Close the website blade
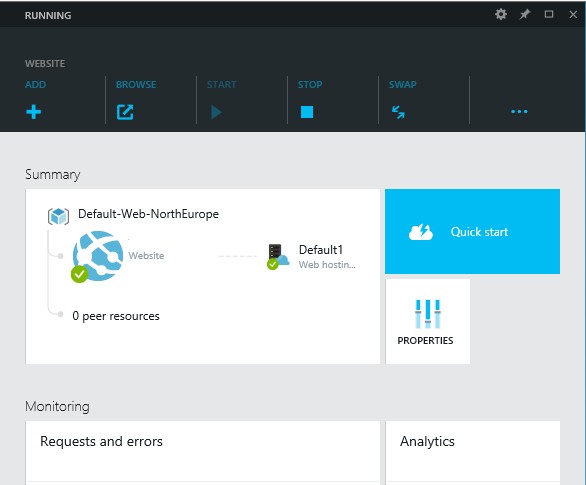 (573, 14)
